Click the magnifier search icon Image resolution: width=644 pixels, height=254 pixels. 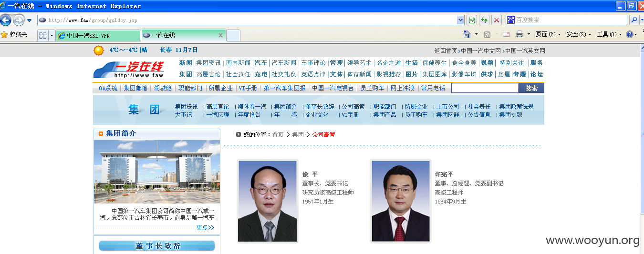[634, 20]
